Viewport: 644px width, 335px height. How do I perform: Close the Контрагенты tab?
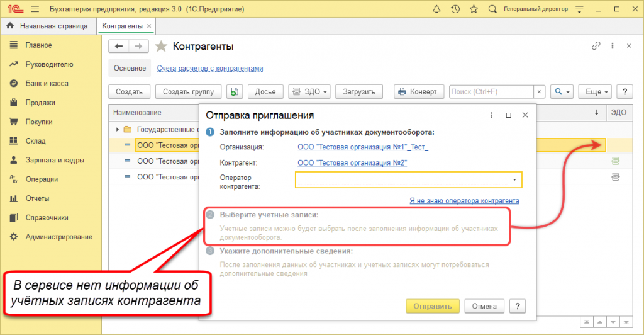(149, 26)
